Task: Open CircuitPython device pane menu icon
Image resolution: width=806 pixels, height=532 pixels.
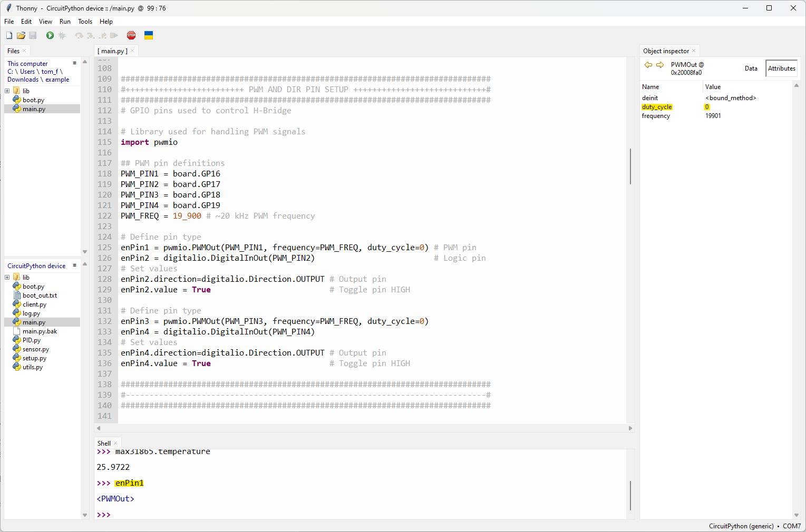Action: pyautogui.click(x=74, y=265)
